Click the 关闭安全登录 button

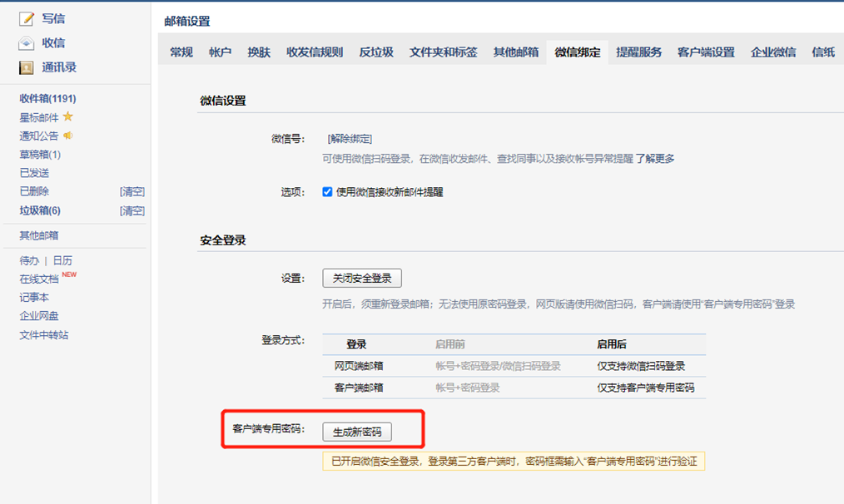click(362, 278)
